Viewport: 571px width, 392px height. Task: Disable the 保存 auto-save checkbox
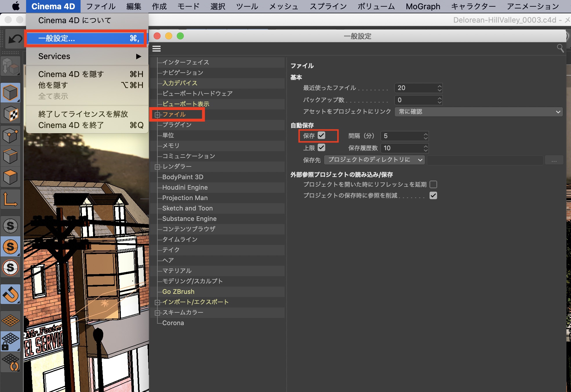click(x=321, y=135)
